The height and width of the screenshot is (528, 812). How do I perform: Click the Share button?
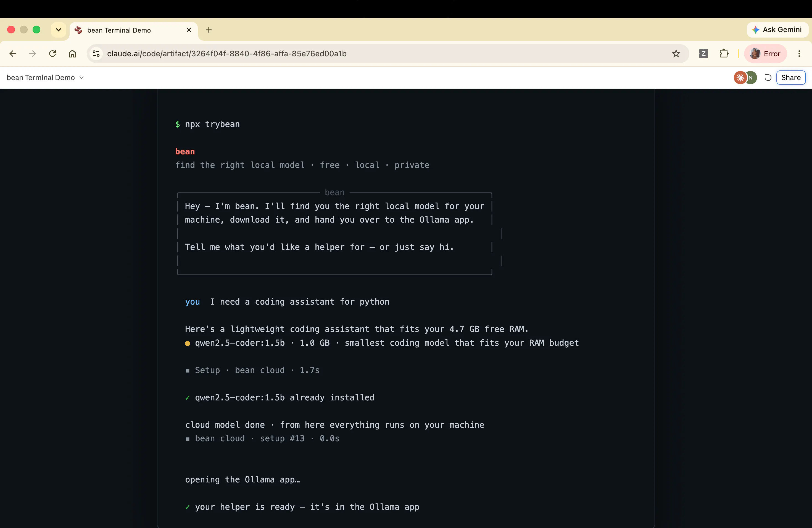pos(791,77)
